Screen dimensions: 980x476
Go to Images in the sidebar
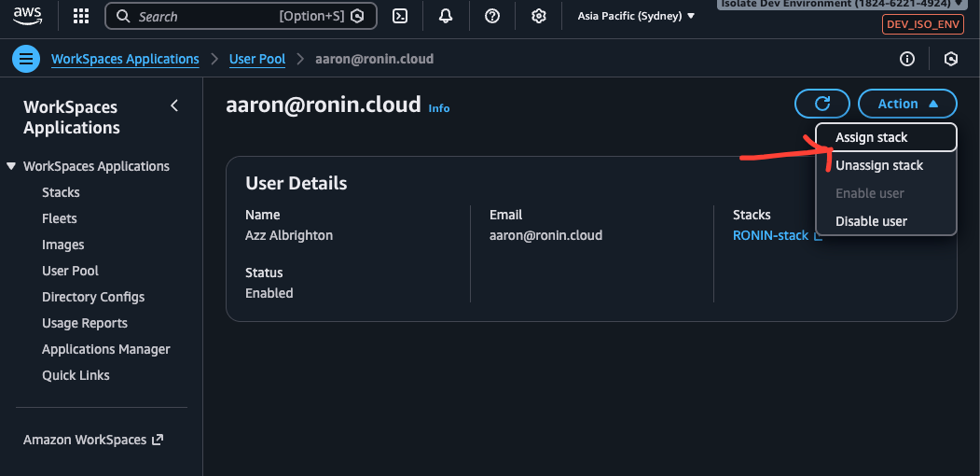tap(63, 245)
